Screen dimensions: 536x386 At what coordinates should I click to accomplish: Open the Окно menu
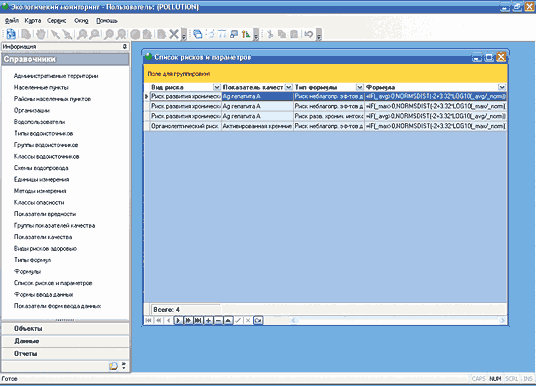pyautogui.click(x=81, y=21)
